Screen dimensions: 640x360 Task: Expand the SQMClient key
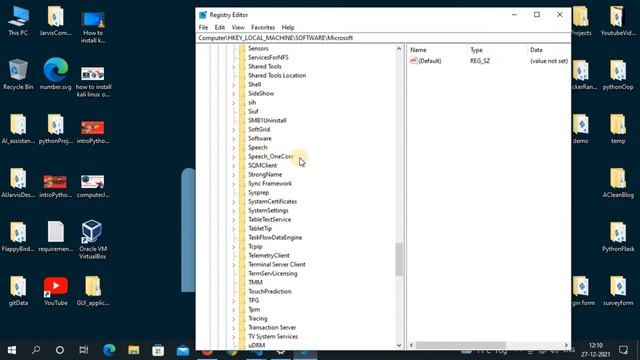[234, 166]
